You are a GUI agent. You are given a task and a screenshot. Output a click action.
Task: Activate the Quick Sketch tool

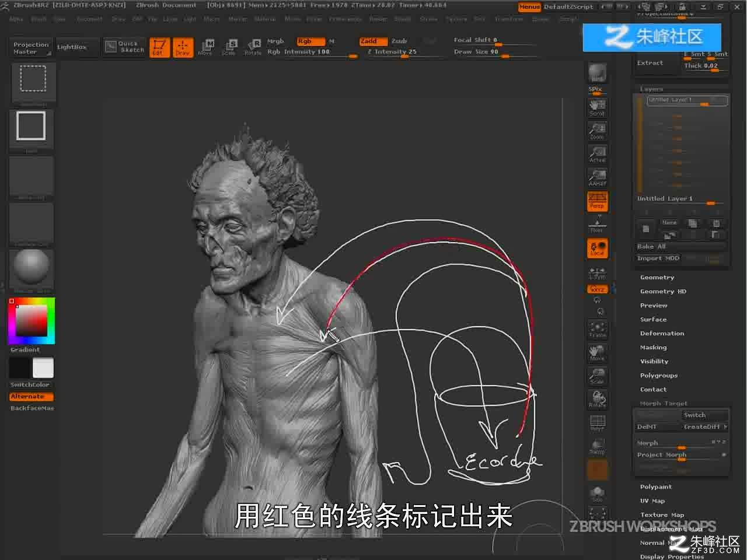pyautogui.click(x=124, y=47)
